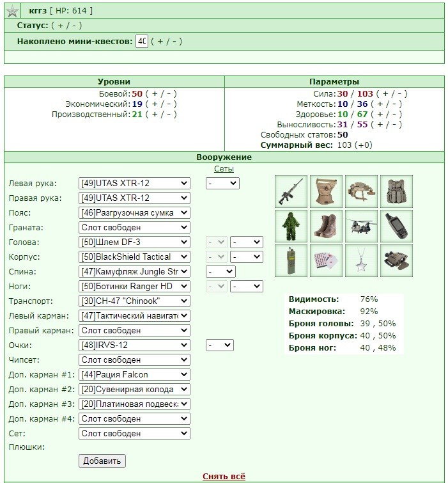Viewport: 448px width, 483px height.
Task: Open the Голова helmet dropdown
Action: tap(134, 242)
